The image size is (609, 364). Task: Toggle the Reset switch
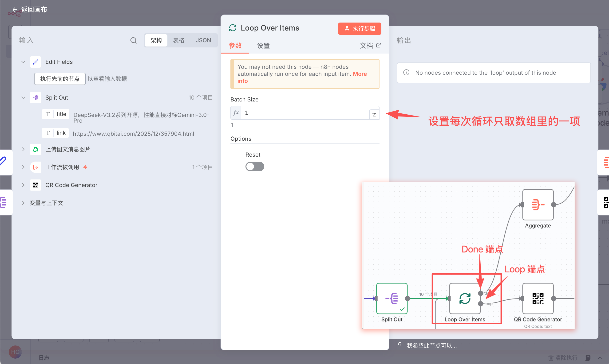pyautogui.click(x=255, y=167)
